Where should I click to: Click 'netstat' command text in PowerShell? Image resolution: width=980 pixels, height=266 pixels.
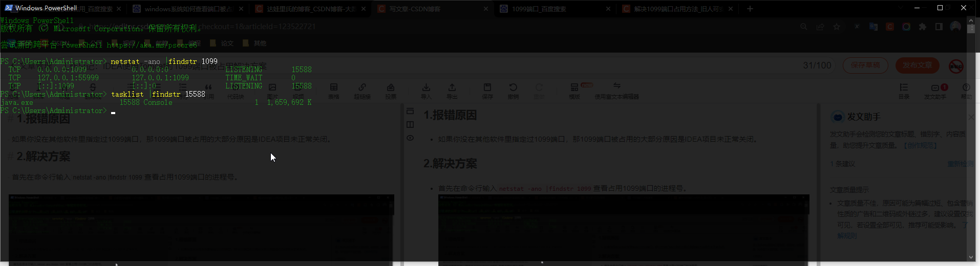(125, 61)
